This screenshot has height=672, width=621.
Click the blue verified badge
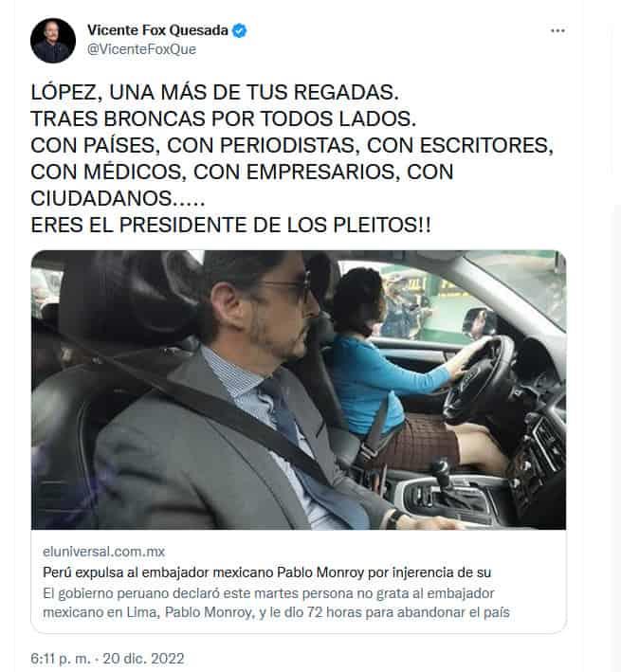(239, 31)
